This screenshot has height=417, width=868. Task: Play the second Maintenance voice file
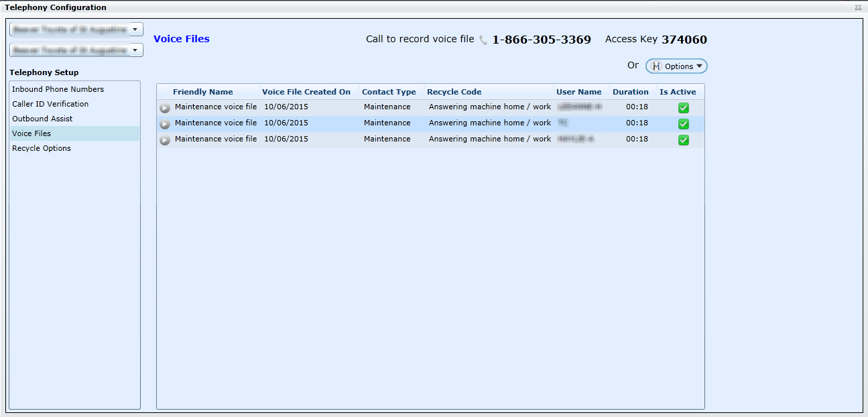[164, 124]
